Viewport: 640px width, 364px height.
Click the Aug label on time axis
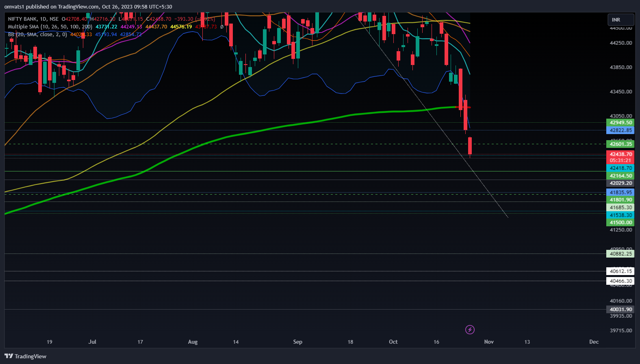193,342
